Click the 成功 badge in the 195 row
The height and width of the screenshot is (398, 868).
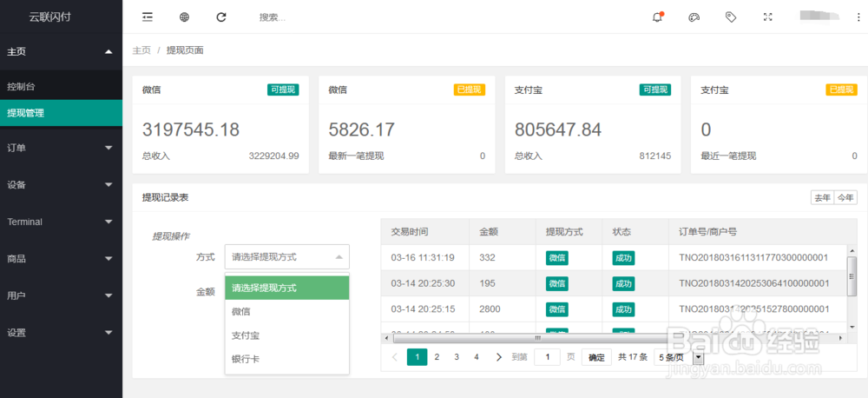(623, 283)
